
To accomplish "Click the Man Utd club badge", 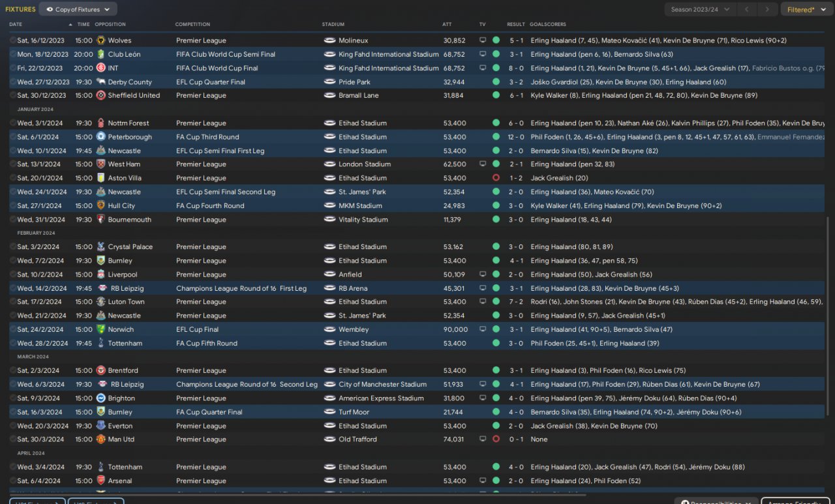I will coord(101,439).
